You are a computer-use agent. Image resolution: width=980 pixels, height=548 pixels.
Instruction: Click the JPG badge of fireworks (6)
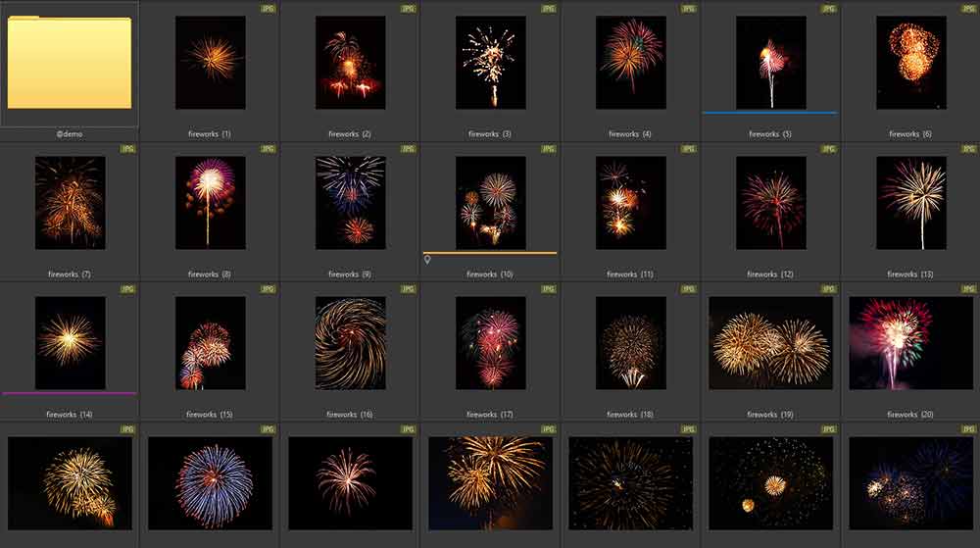968,9
